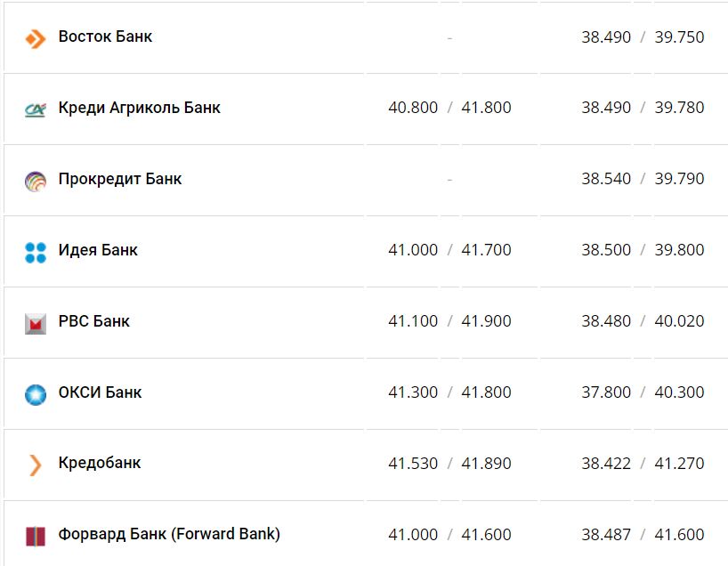The image size is (728, 566).
Task: Click the ОКСИ Банк blue circle icon
Action: tap(35, 394)
